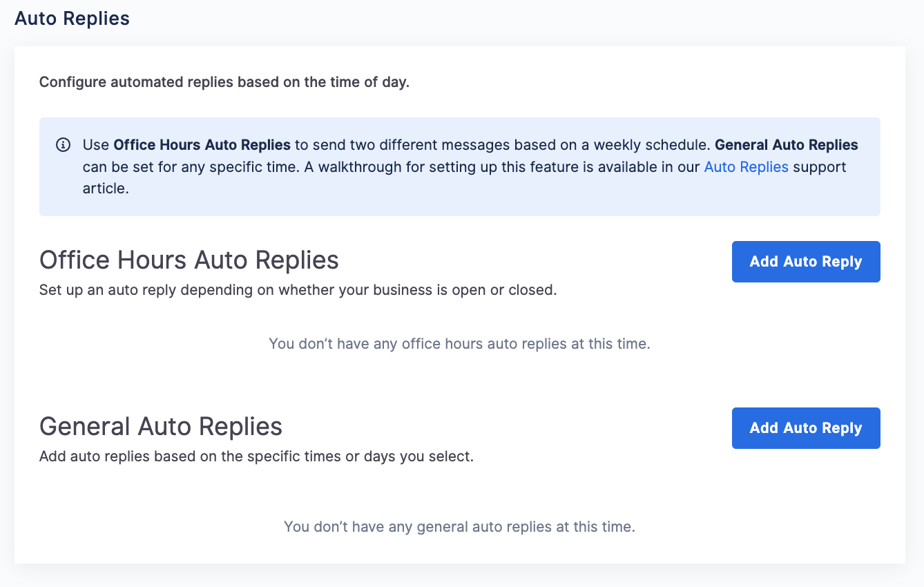Click the 'no office hours auto replies' message
Image resolution: width=924 pixels, height=587 pixels.
[459, 343]
